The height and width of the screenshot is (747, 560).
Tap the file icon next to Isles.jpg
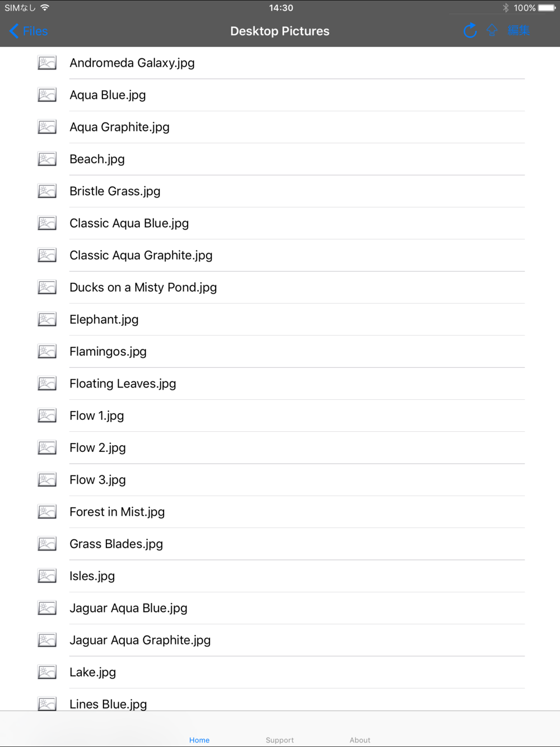(x=47, y=576)
